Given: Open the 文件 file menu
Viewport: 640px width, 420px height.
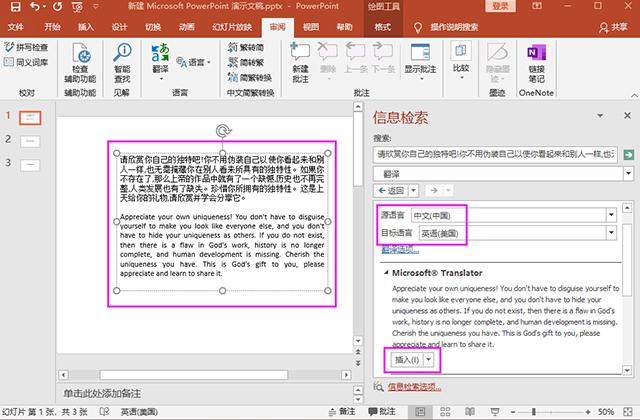Looking at the screenshot, I should (16, 27).
